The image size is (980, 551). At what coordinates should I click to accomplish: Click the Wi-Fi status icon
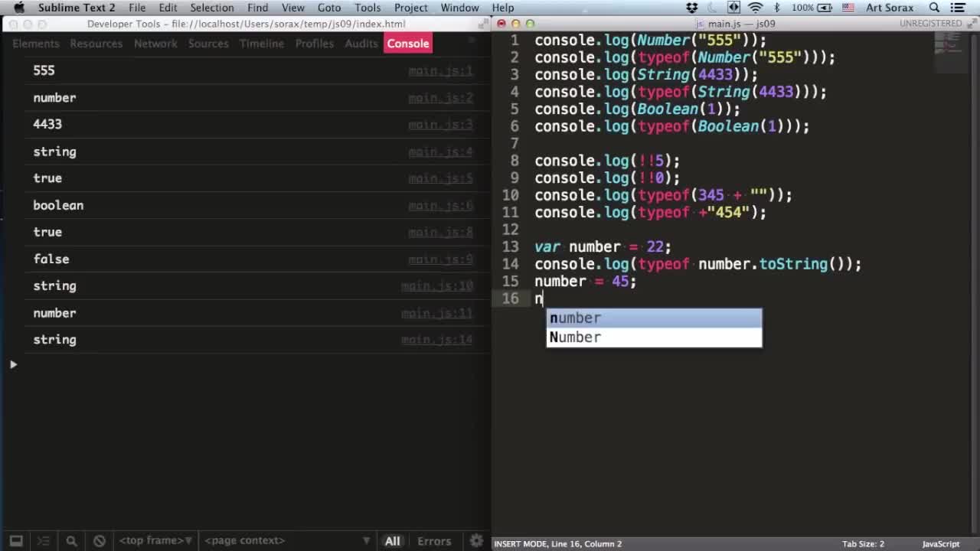coord(756,8)
